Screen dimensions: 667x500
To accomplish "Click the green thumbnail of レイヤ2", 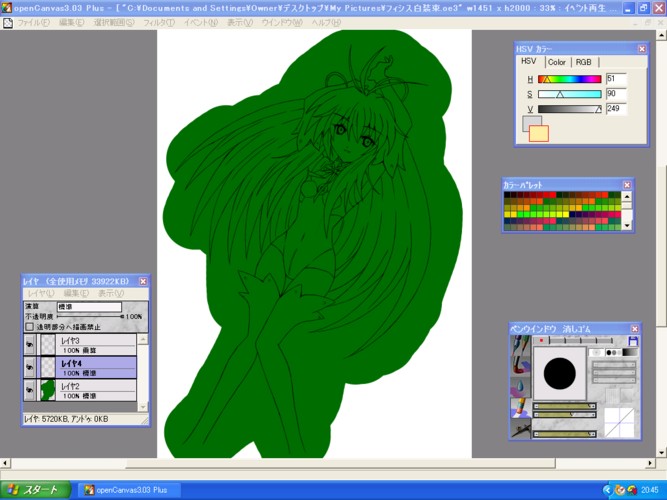I will coord(48,390).
